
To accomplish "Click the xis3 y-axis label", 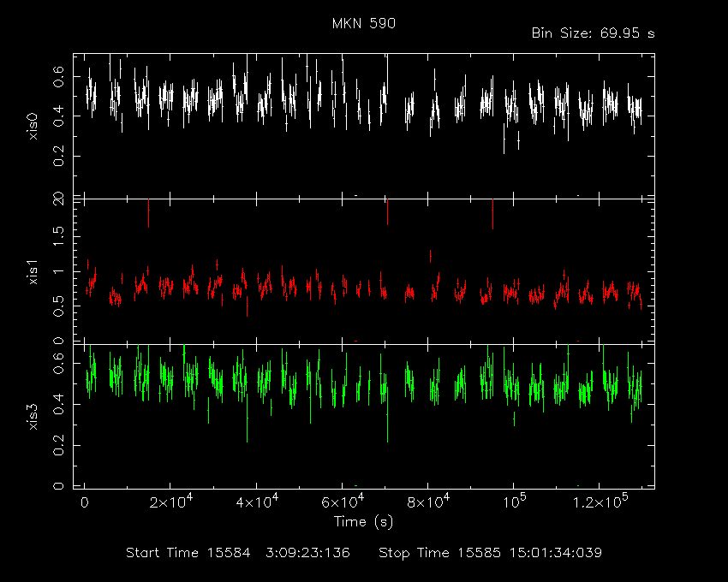I will pos(33,416).
